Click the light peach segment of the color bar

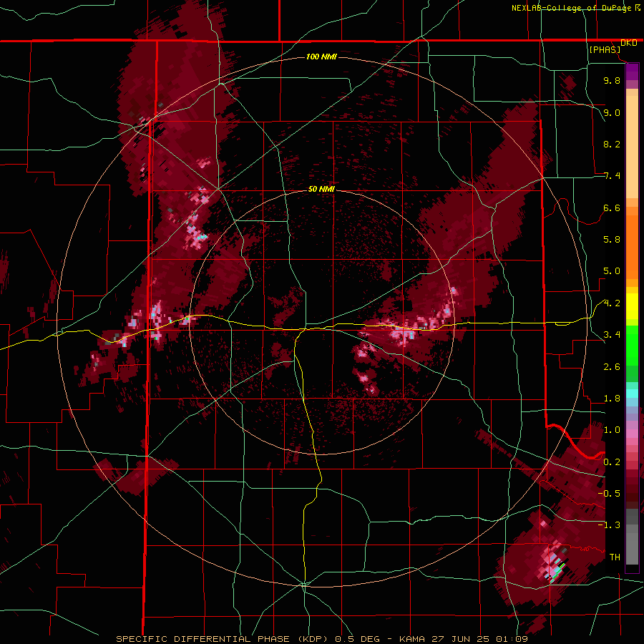(632, 148)
